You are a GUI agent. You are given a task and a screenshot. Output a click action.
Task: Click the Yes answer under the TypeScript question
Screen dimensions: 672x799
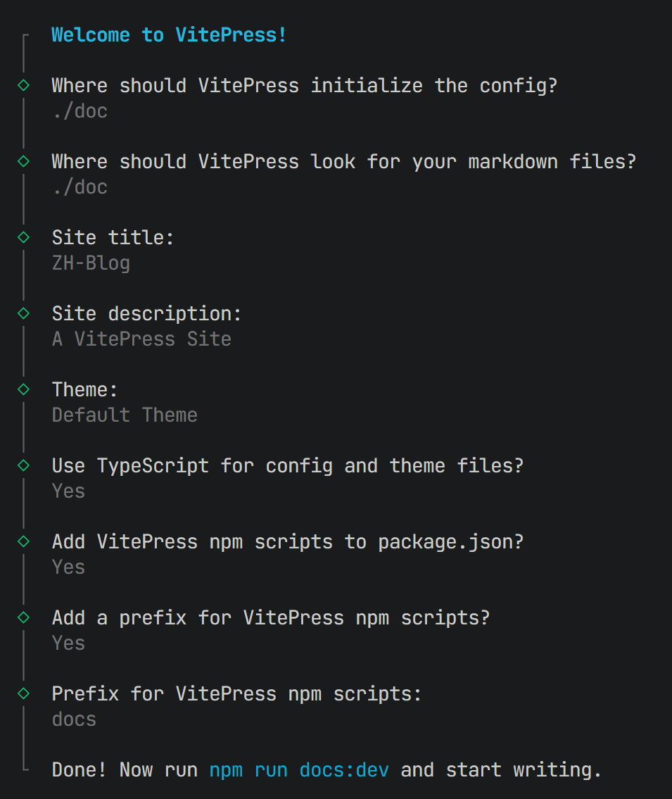[68, 491]
